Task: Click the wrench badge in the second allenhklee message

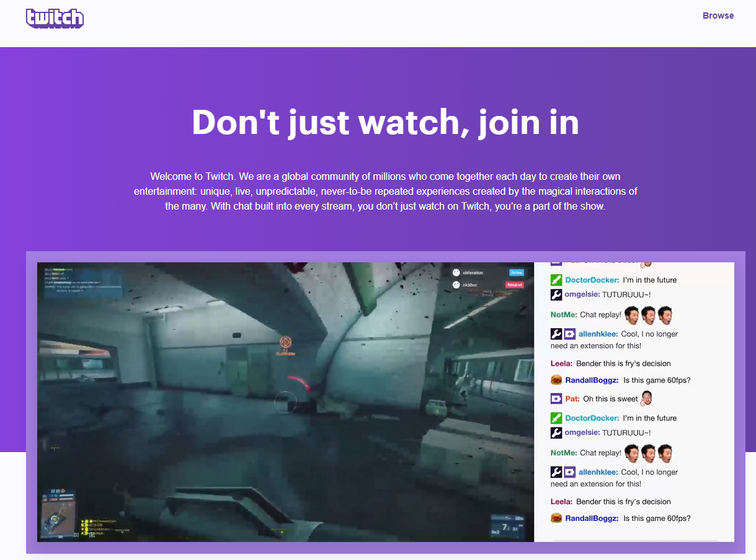Action: pos(556,472)
